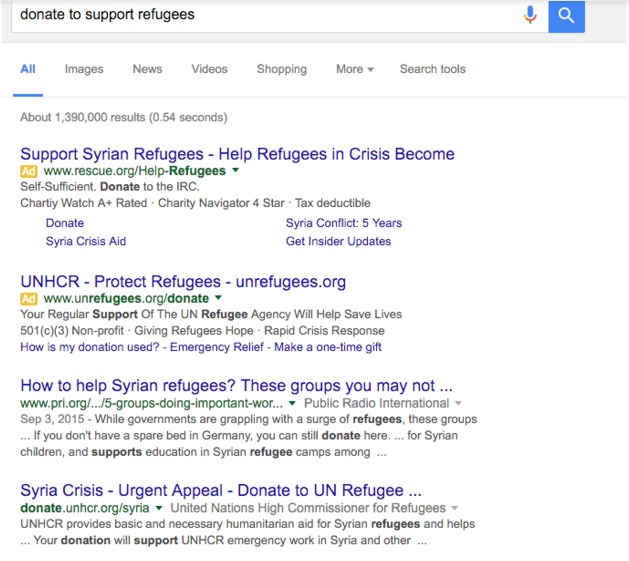Click '501(c)(3) Non-profit' text
This screenshot has height=561, width=629.
tap(72, 331)
